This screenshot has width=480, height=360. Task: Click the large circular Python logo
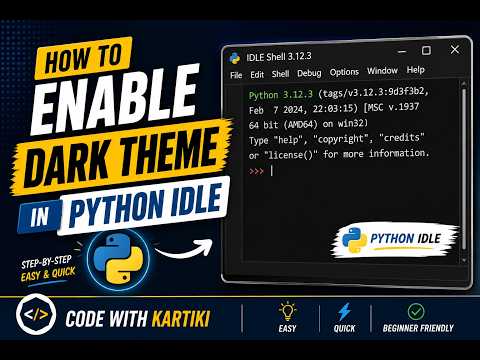coord(118,259)
